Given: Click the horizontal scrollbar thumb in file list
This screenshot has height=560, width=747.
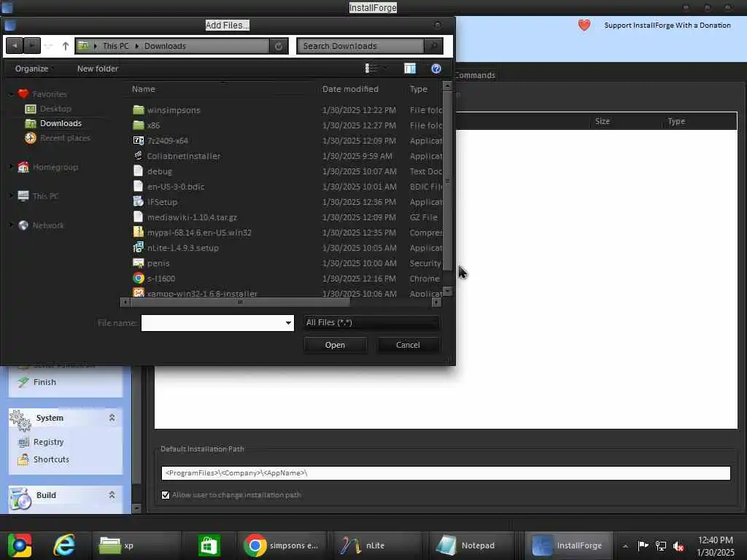Looking at the screenshot, I should (240, 302).
